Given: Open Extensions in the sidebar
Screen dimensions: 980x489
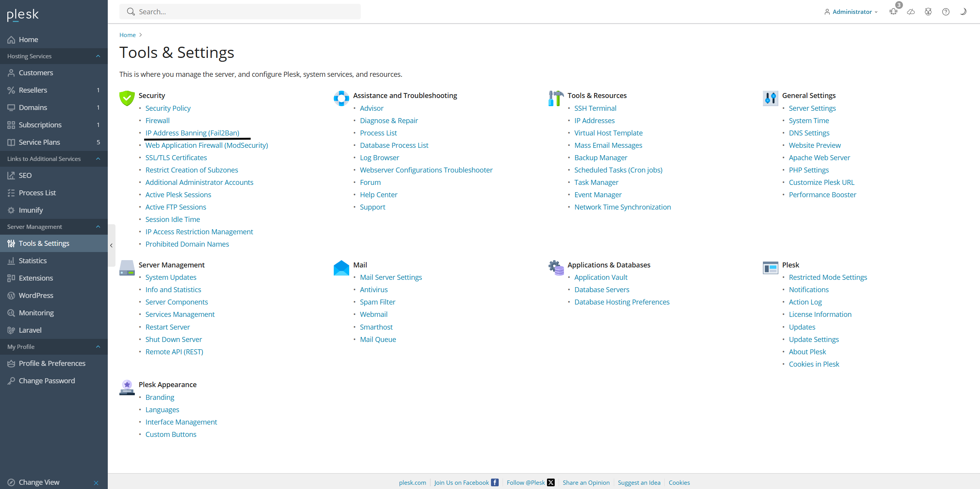Looking at the screenshot, I should tap(54, 278).
